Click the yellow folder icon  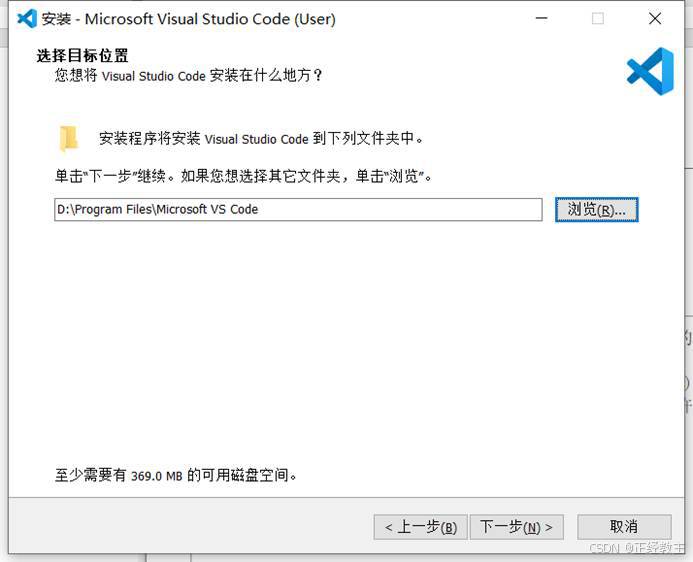pos(69,138)
